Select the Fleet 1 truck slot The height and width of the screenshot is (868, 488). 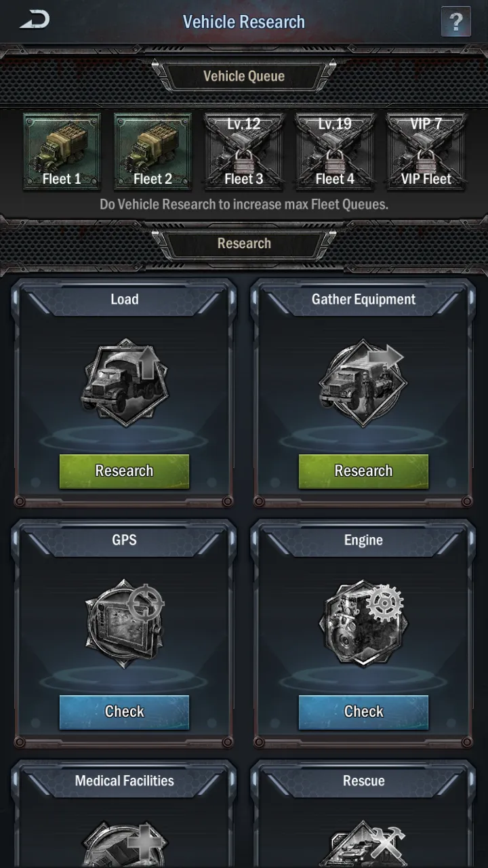[62, 151]
